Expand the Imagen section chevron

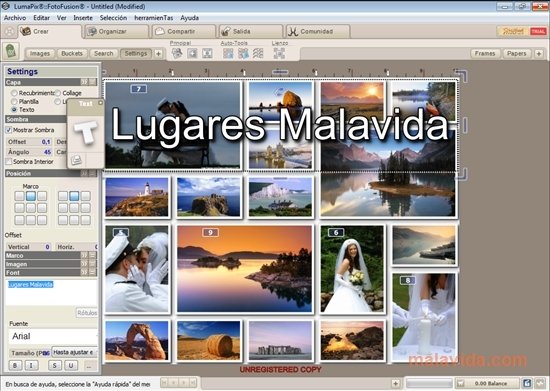pyautogui.click(x=84, y=264)
